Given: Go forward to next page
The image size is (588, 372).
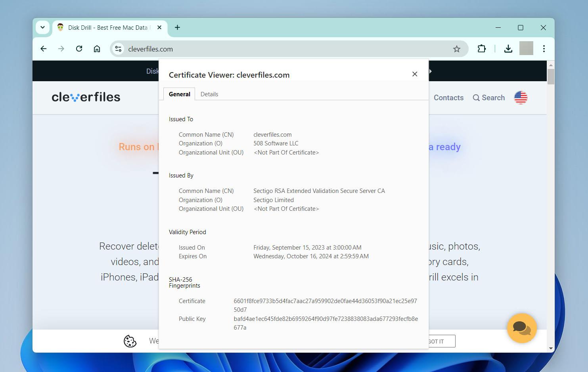Looking at the screenshot, I should pyautogui.click(x=61, y=49).
